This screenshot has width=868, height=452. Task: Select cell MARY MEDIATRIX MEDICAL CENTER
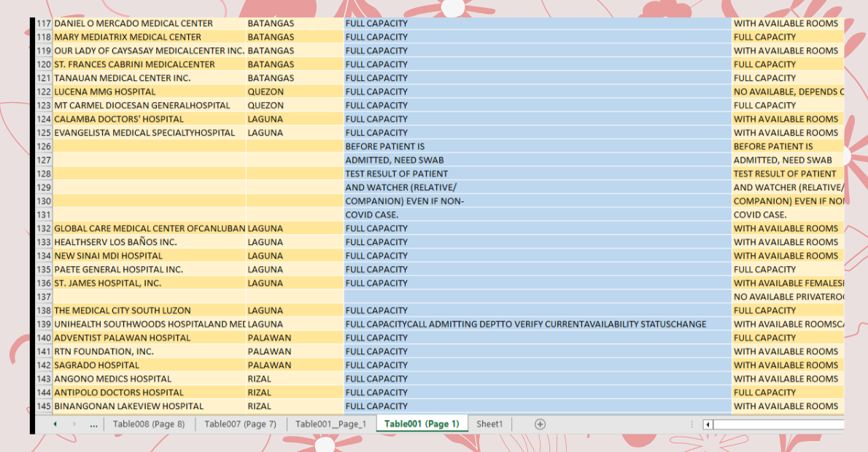click(150, 37)
